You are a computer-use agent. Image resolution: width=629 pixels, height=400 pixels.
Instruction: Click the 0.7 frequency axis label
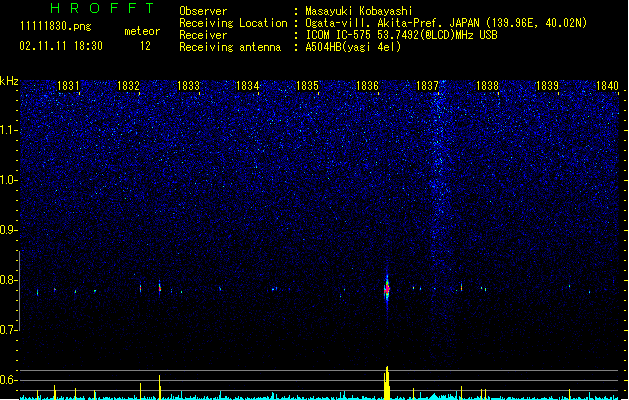pyautogui.click(x=8, y=330)
